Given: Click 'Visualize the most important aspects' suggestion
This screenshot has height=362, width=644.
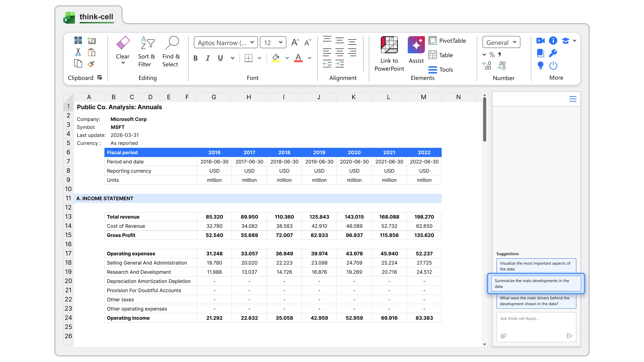Looking at the screenshot, I should click(x=536, y=266).
